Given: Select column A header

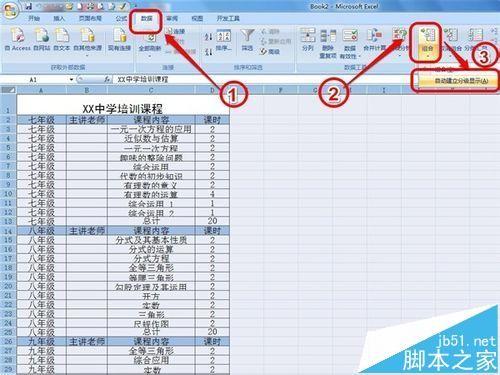Looking at the screenshot, I should point(41,90).
